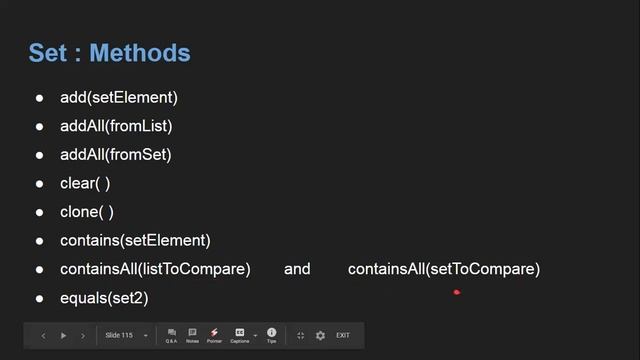The image size is (640, 360).
Task: Click the containsAll(setToCompare) text
Action: point(444,269)
